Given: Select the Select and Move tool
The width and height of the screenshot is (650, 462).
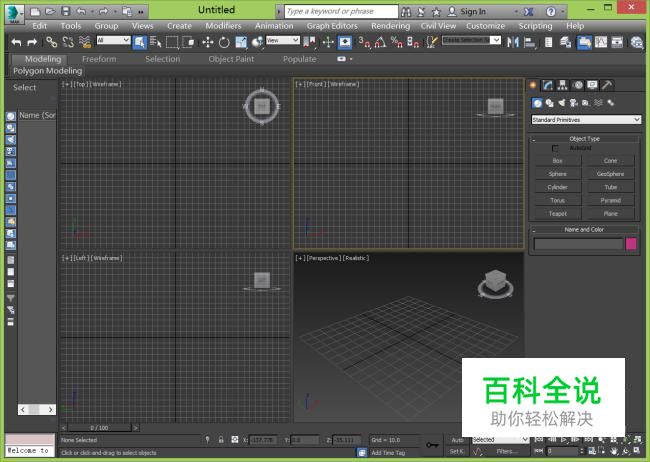Looking at the screenshot, I should tap(208, 42).
